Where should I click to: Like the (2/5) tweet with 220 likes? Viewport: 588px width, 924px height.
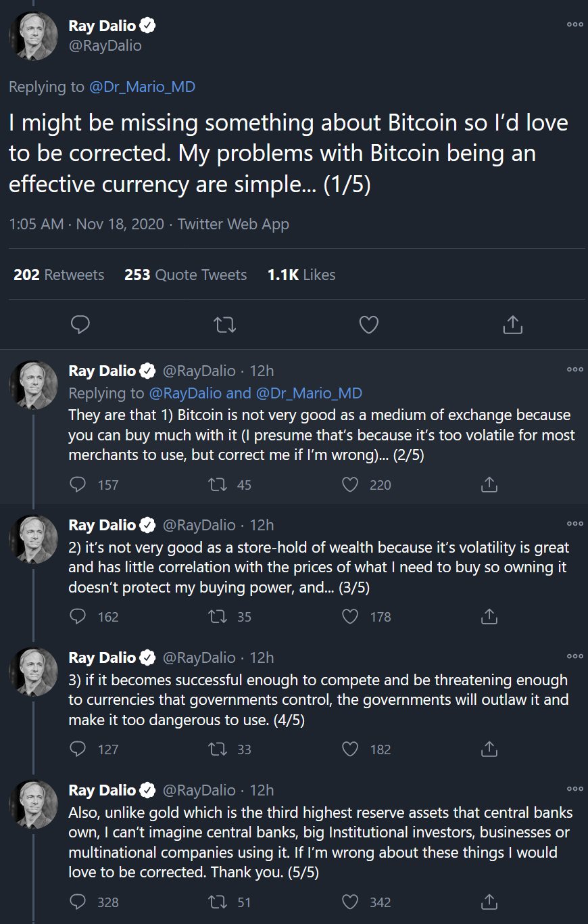point(351,484)
